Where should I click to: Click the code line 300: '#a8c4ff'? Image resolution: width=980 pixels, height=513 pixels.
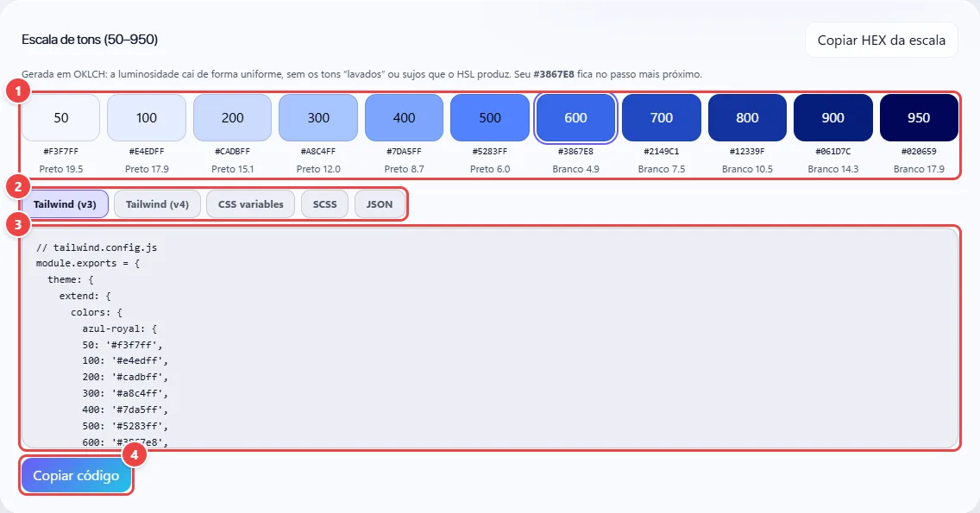coord(125,393)
